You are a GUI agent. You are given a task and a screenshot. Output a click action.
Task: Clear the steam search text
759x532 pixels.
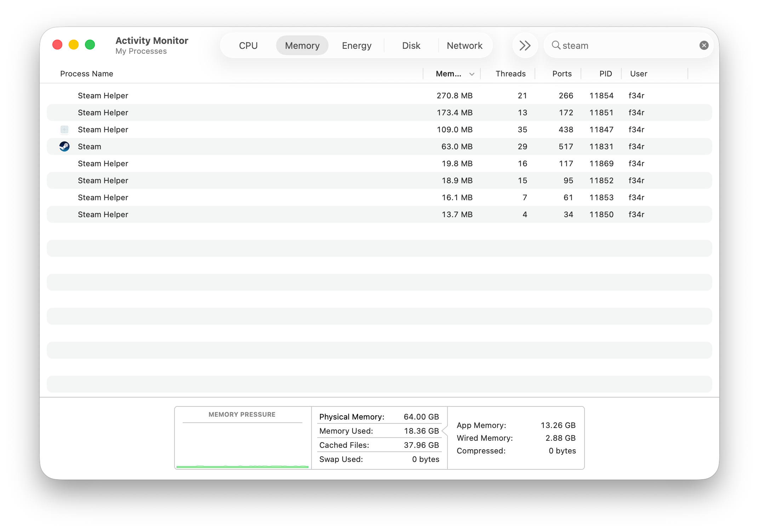[x=704, y=45]
